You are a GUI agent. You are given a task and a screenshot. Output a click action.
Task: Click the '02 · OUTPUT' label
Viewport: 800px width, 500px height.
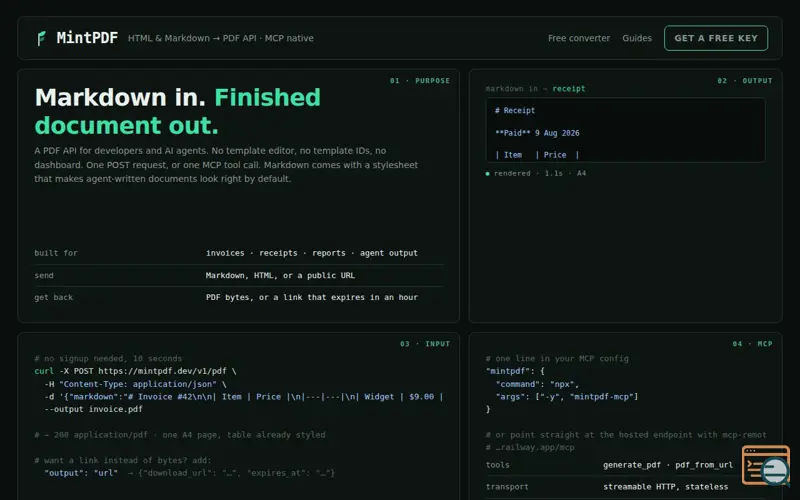pos(745,81)
